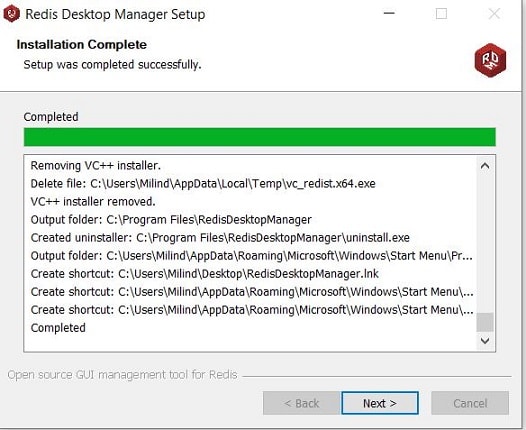Click the log scroll up arrow
Screen dimensions: 526x430
(x=485, y=166)
